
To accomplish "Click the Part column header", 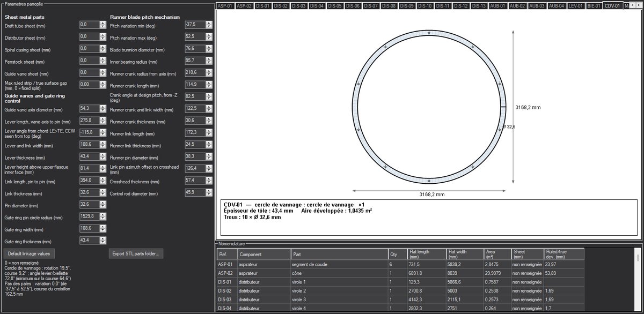I will click(339, 254).
